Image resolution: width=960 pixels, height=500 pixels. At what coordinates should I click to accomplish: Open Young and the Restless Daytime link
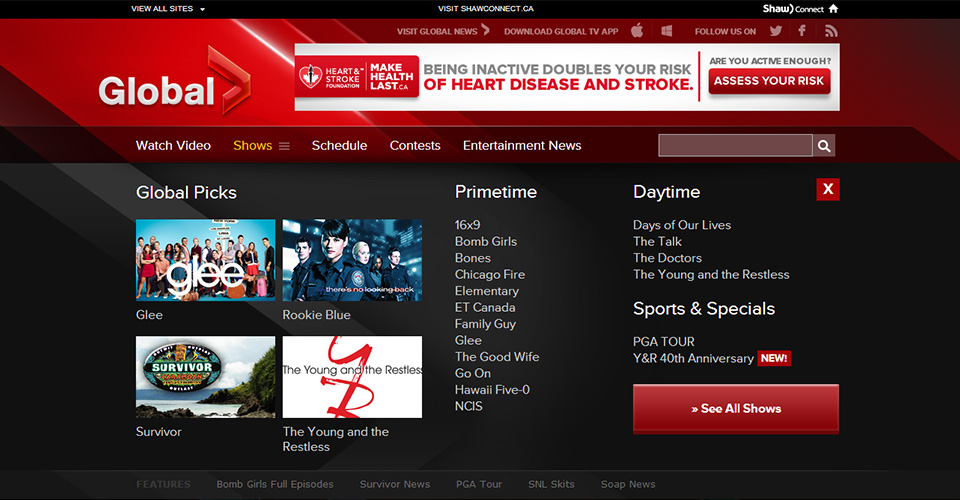[x=711, y=275]
